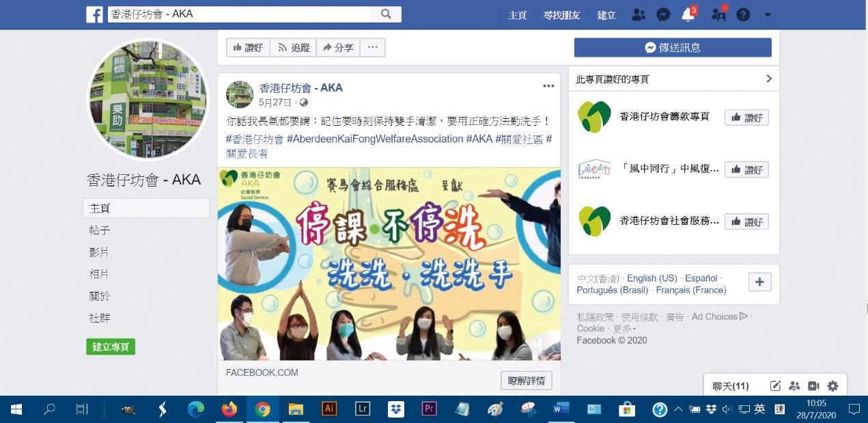The width and height of the screenshot is (868, 423).
Task: Start a new message from chat bar
Action: 775,386
